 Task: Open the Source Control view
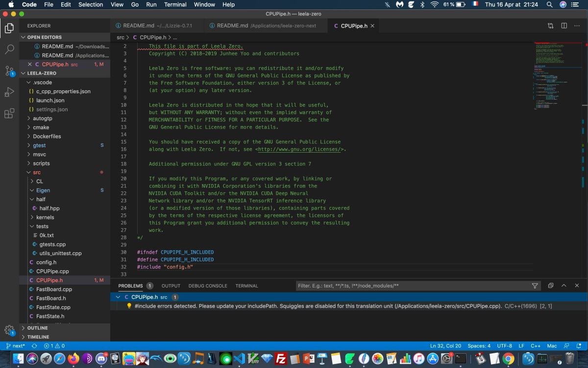coord(9,71)
